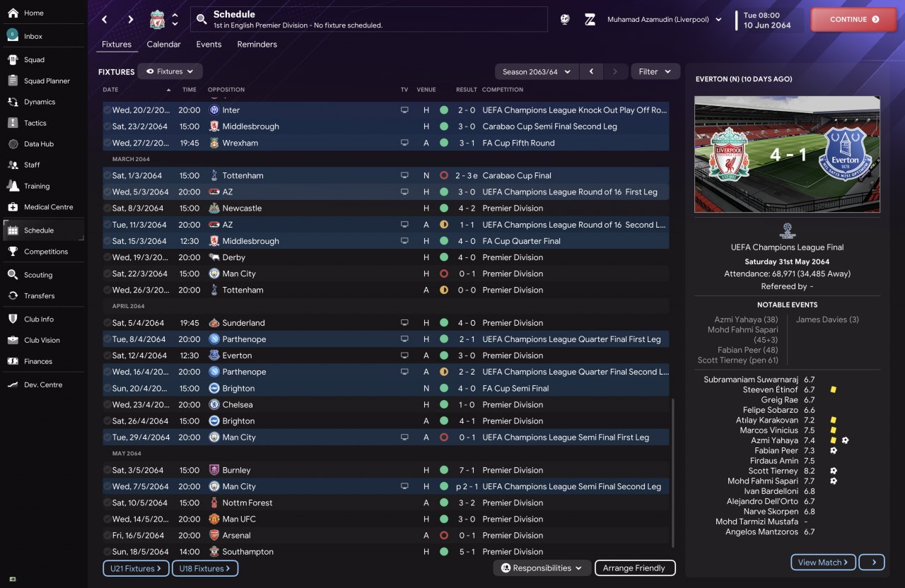Switch to the Reminders tab
The image size is (905, 588).
click(257, 45)
